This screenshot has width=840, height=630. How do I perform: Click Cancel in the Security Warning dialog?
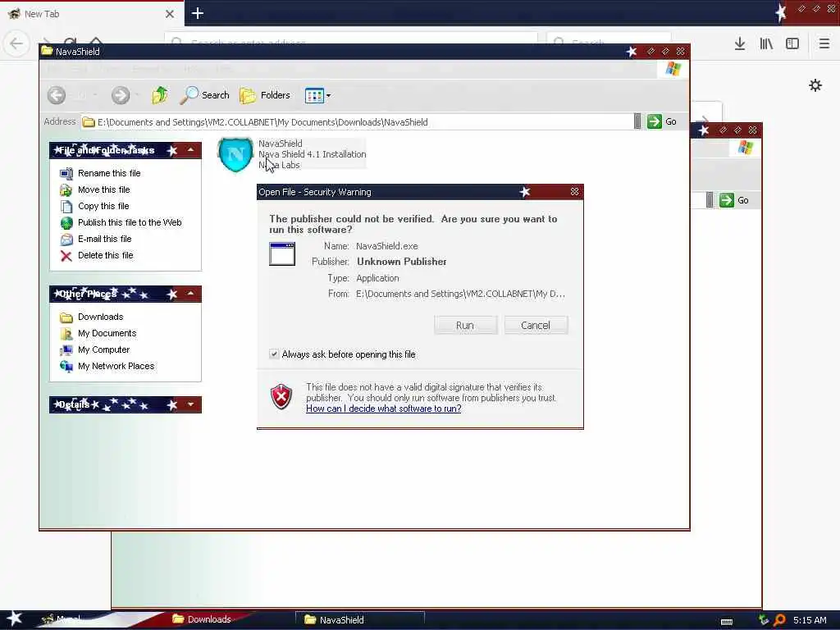(536, 325)
